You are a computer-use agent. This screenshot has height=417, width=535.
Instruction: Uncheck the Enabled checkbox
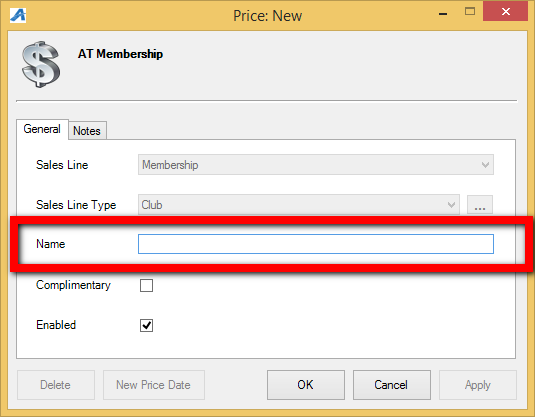[x=146, y=325]
